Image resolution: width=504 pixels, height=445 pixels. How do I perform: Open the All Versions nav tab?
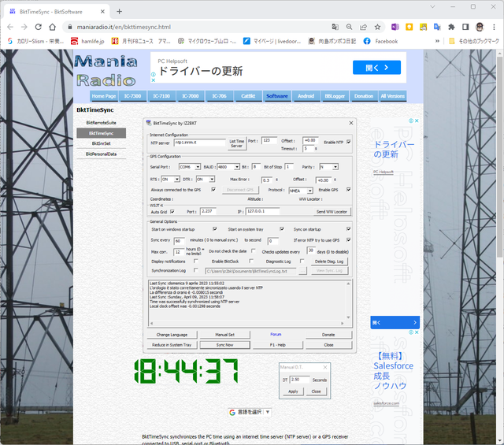pyautogui.click(x=392, y=96)
